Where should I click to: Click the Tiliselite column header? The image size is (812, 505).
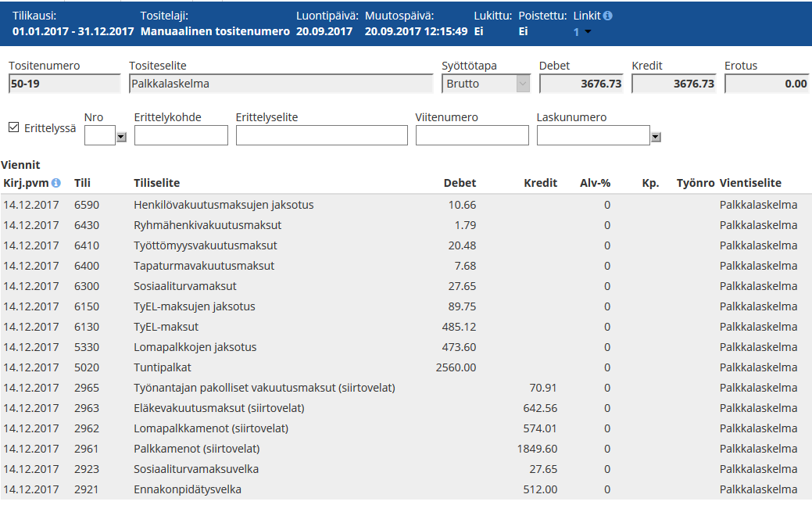click(156, 183)
